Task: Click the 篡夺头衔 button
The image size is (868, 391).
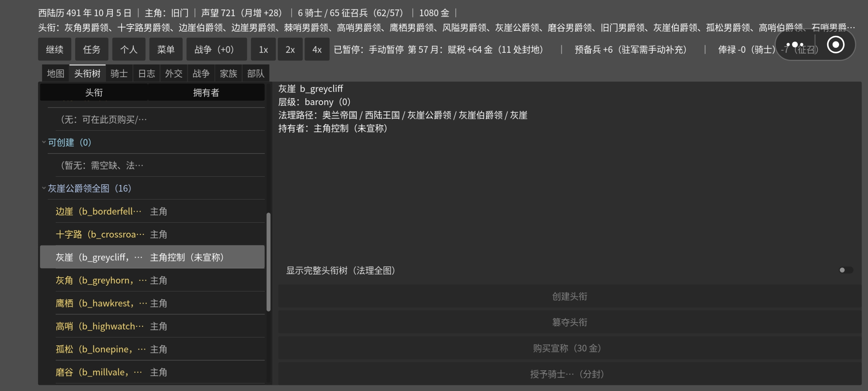Action: coord(570,322)
